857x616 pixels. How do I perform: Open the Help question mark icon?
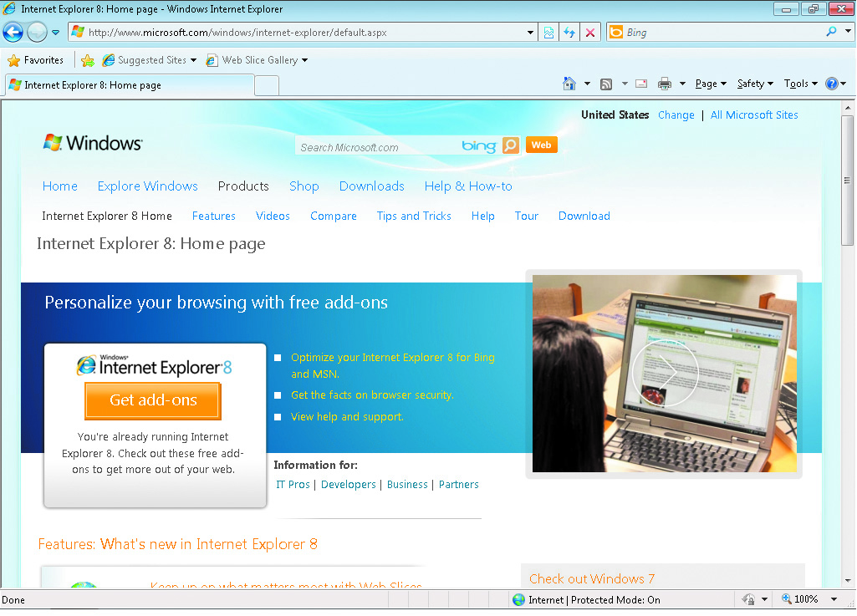click(x=832, y=84)
